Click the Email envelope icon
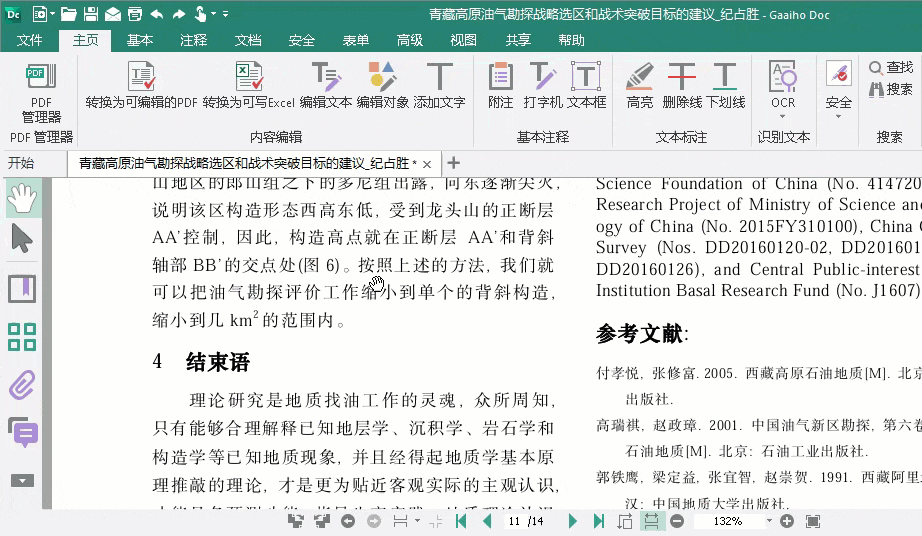Viewport: 922px width, 536px height. pyautogui.click(x=113, y=14)
